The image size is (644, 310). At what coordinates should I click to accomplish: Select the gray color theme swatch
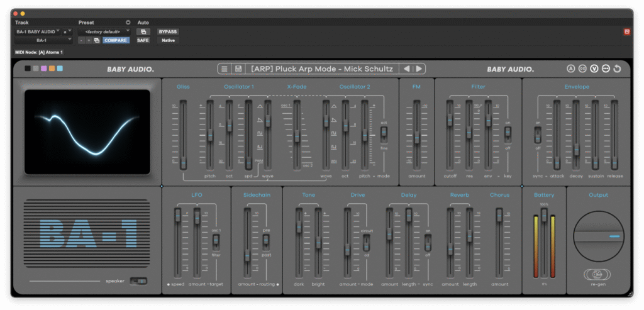36,69
